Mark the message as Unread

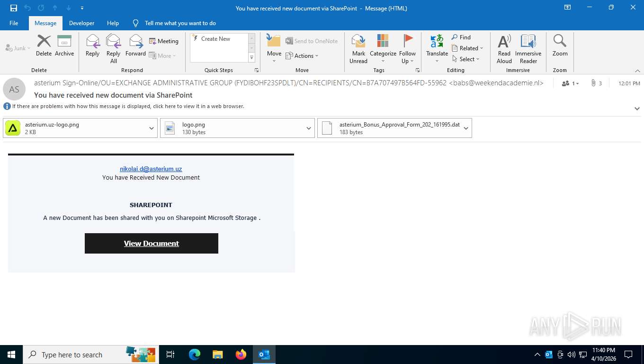358,49
